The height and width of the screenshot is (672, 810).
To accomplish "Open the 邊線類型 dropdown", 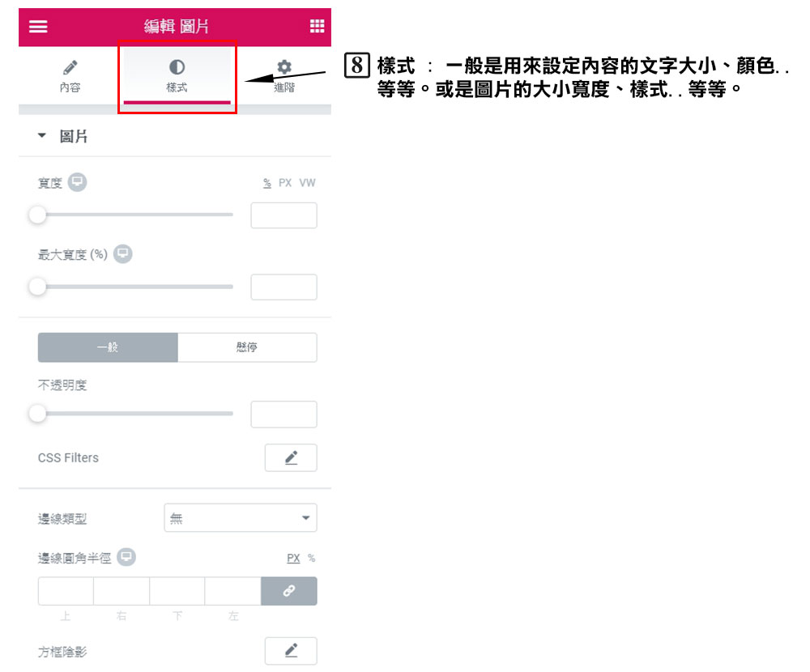I will (x=241, y=517).
